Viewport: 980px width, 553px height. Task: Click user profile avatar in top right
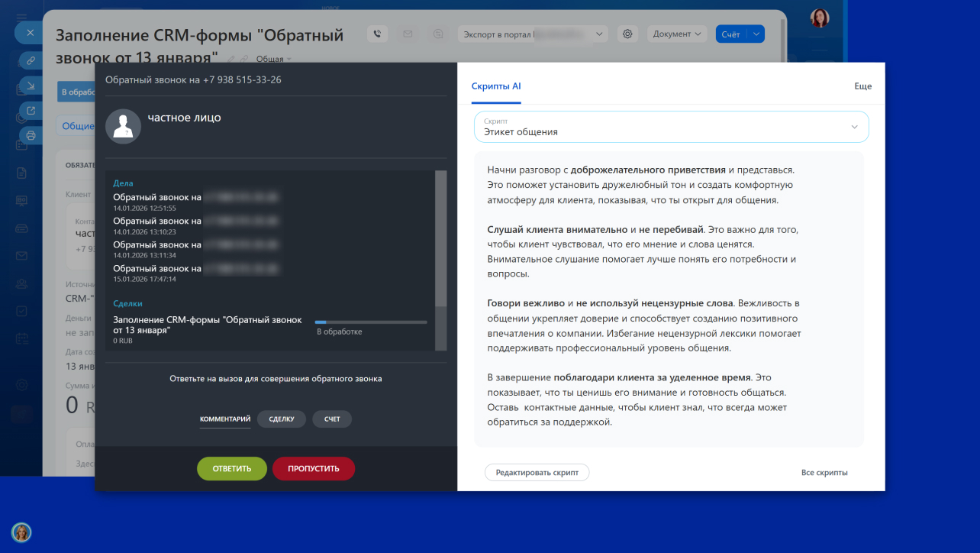[x=820, y=18]
